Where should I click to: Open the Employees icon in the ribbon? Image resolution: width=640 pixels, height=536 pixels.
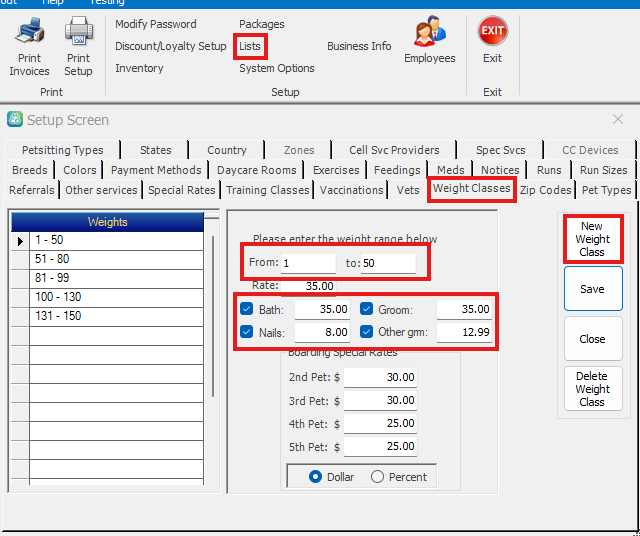click(x=430, y=34)
